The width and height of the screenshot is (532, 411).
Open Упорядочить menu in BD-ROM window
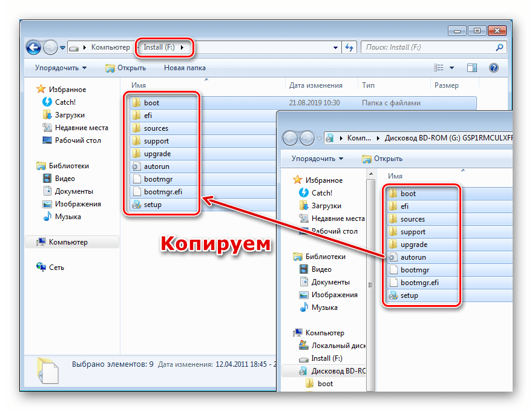coord(318,159)
